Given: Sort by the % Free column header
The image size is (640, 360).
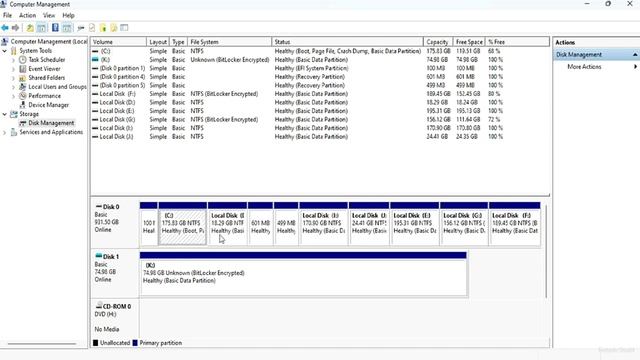Looking at the screenshot, I should (x=517, y=42).
